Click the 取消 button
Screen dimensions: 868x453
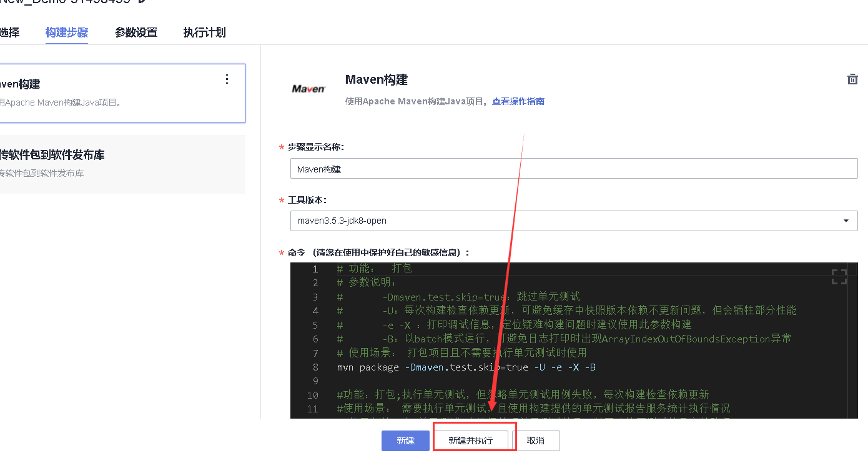536,441
